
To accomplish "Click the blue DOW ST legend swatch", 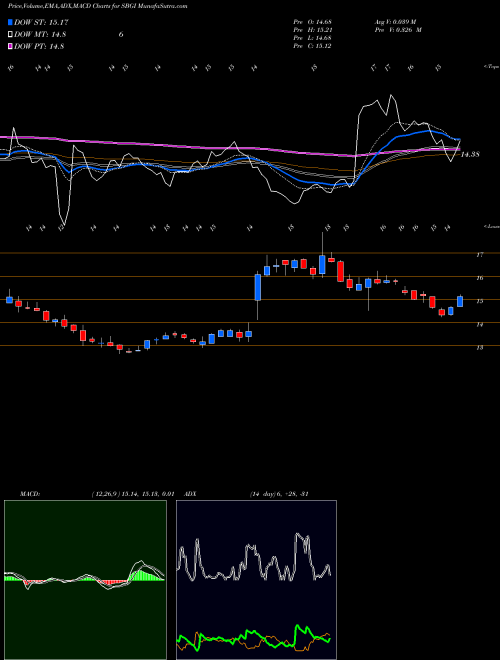I will pyautogui.click(x=10, y=22).
